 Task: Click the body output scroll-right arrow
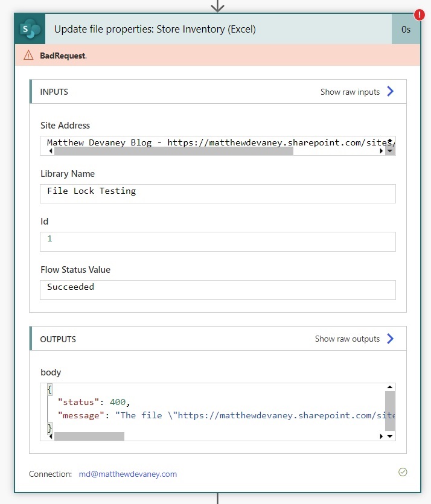click(381, 436)
